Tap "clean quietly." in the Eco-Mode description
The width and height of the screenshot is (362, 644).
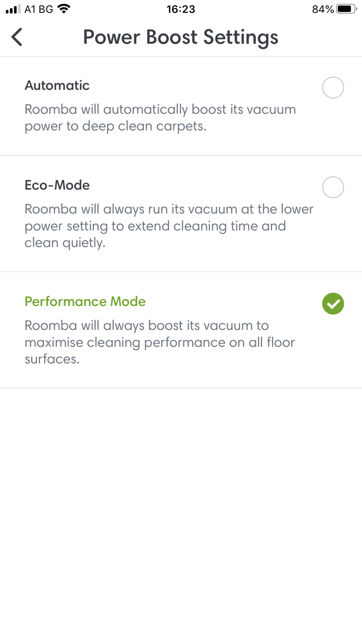(x=65, y=243)
